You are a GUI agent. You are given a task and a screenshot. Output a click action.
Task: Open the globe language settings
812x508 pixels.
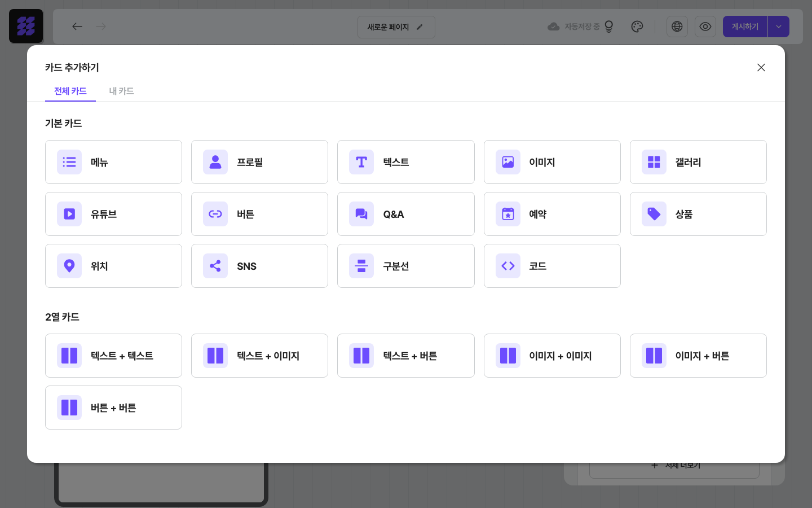(677, 27)
